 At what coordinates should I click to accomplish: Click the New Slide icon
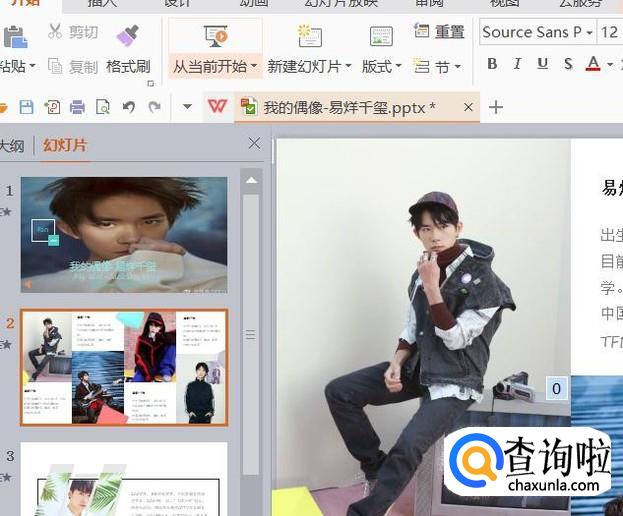point(309,38)
